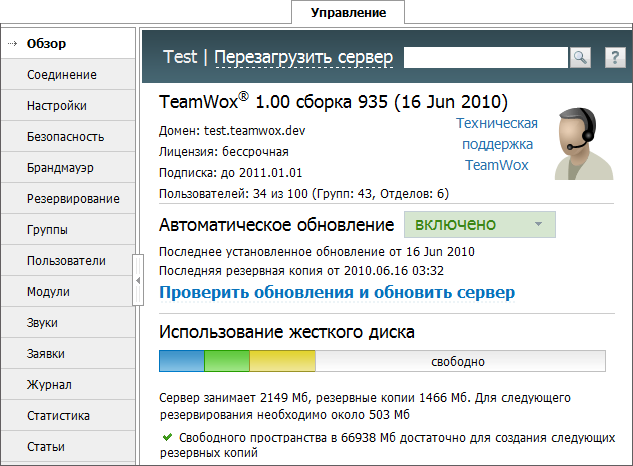This screenshot has height=466, width=633.
Task: Click the blue segment of disk usage bar
Action: pyautogui.click(x=182, y=361)
